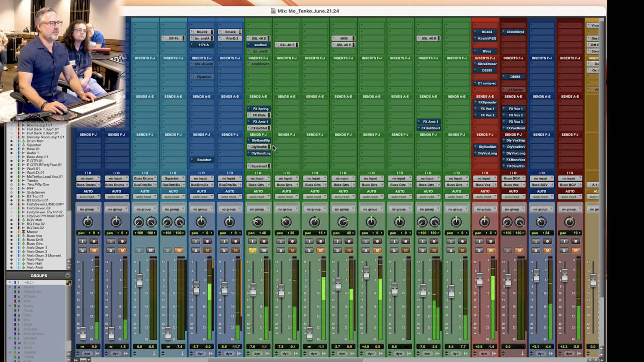
Task: Open the soothe2 insert plugin
Action: pyautogui.click(x=258, y=45)
